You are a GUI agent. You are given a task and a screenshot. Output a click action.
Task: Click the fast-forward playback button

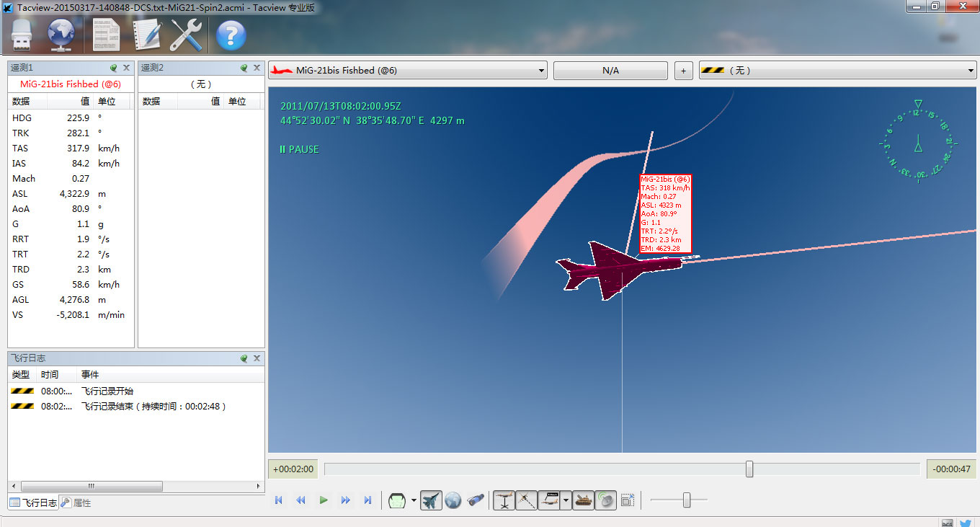tap(346, 500)
